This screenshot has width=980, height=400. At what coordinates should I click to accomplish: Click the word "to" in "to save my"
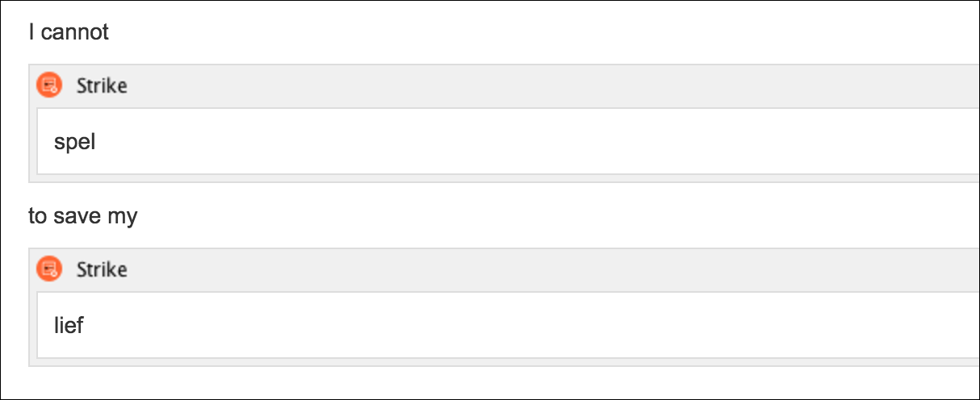click(38, 217)
